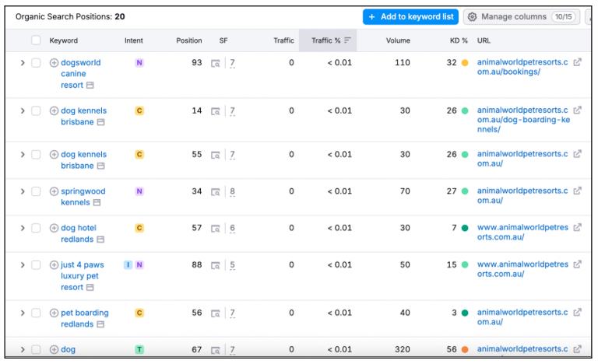Click add icon next to springwood kennels keyword
This screenshot has height=364, width=598.
pyautogui.click(x=54, y=191)
